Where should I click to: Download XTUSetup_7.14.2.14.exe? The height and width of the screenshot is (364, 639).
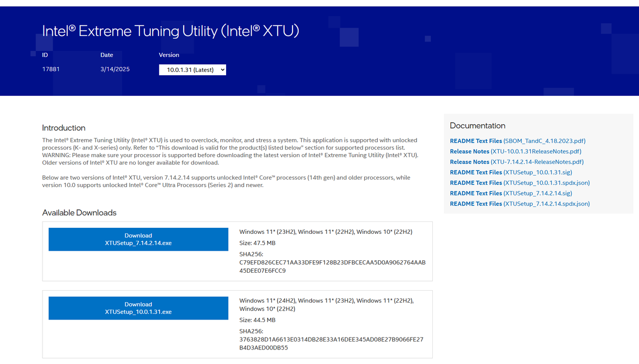(138, 239)
